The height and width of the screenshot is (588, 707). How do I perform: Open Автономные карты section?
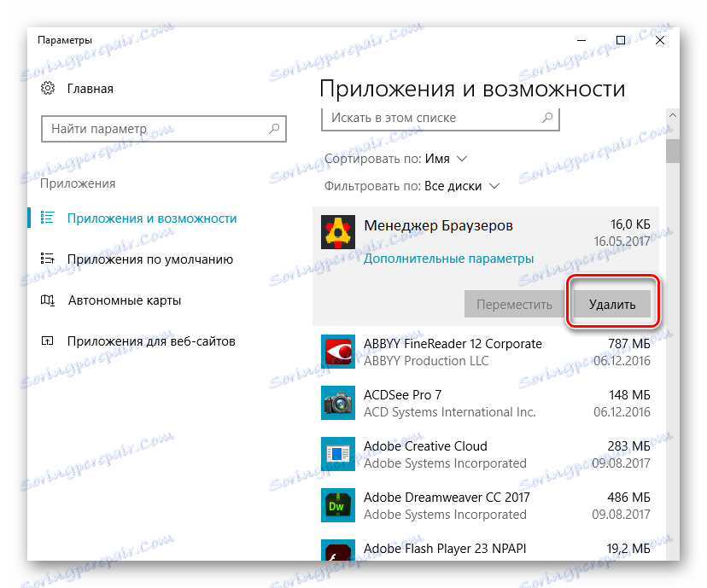click(x=125, y=300)
